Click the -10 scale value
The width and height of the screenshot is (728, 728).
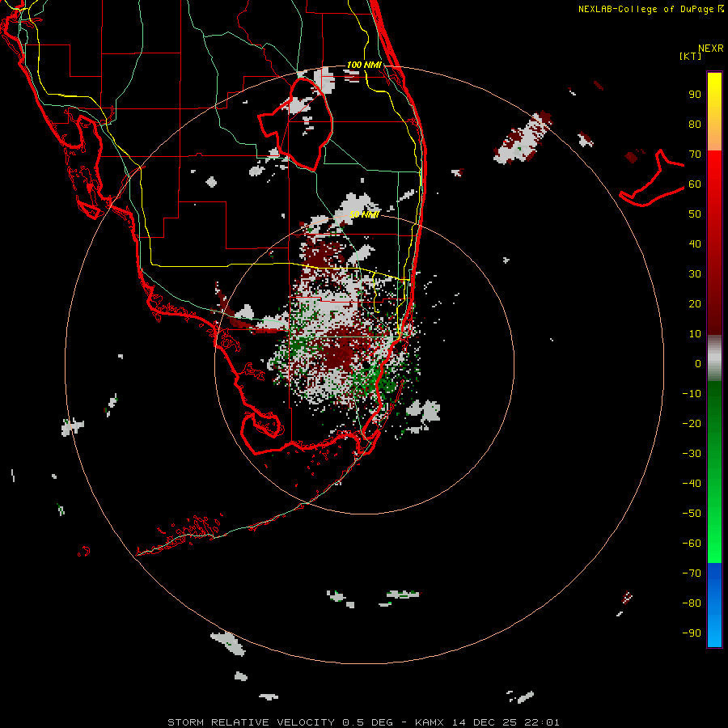(692, 394)
